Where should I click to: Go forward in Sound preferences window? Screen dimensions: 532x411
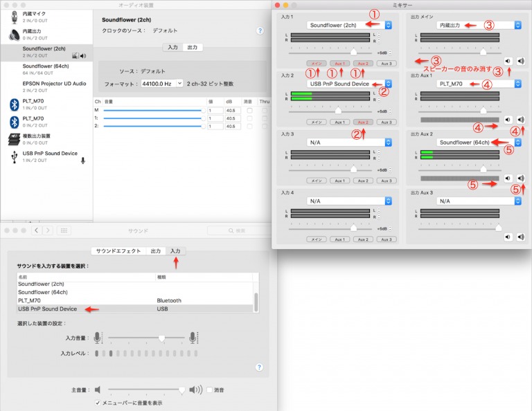[x=48, y=230]
